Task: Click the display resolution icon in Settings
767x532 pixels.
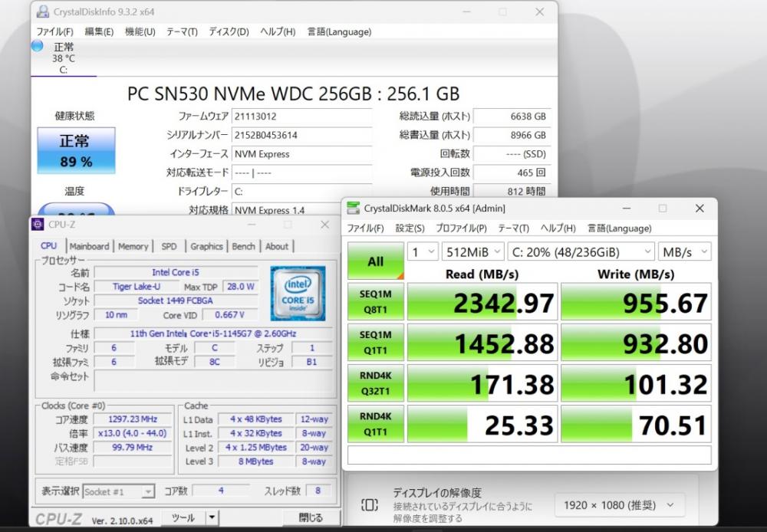Action: (x=370, y=504)
